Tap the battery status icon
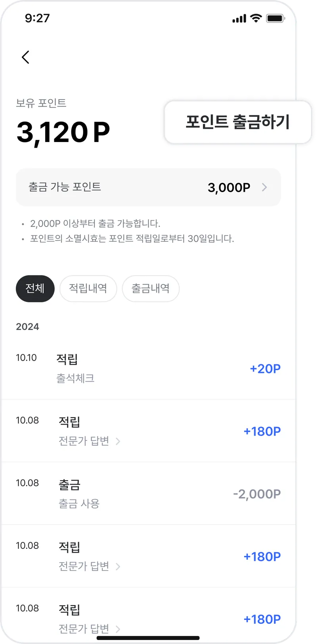317x644 pixels. click(x=275, y=18)
